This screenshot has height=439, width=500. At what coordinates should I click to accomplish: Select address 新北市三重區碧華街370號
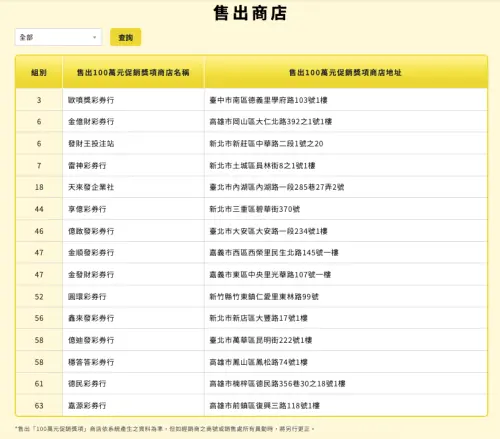point(255,209)
